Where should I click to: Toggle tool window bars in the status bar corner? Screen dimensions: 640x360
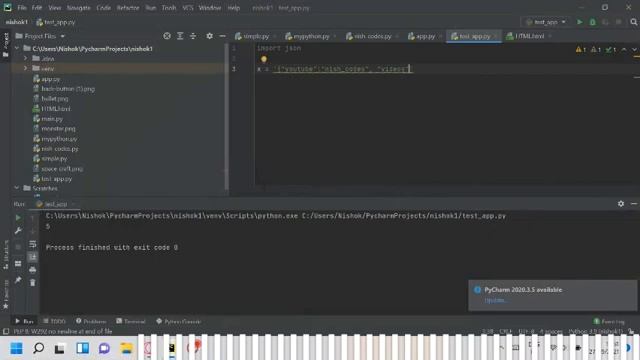6,331
